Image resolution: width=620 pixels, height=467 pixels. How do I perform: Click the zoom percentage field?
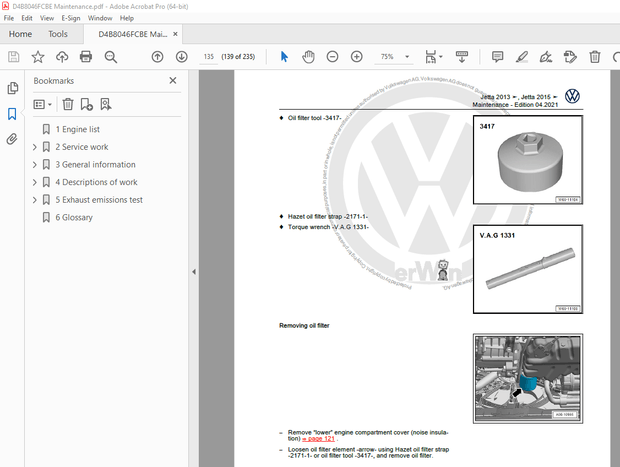387,57
